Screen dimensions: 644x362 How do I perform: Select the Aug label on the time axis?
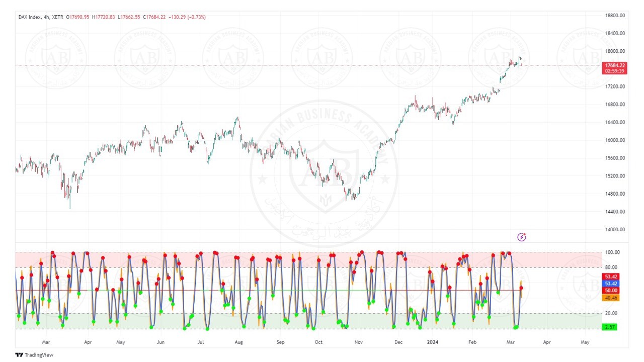pos(238,342)
